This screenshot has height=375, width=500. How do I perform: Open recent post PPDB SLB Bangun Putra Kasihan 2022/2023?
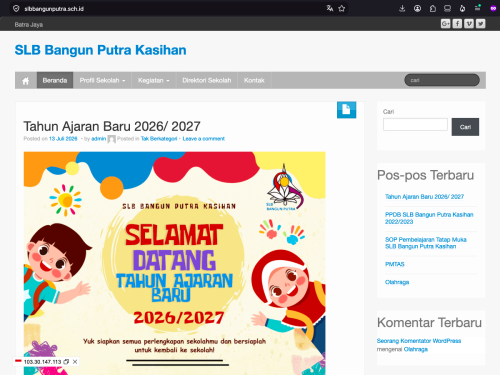pos(429,218)
